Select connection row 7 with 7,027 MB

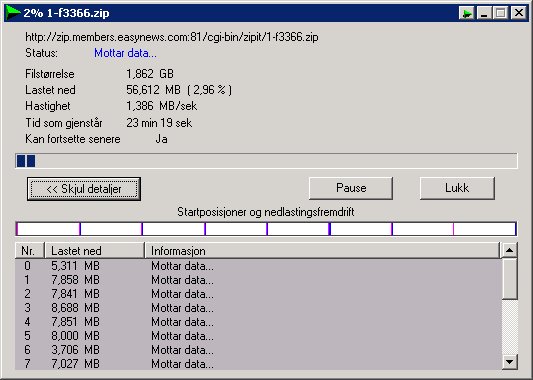point(258,363)
